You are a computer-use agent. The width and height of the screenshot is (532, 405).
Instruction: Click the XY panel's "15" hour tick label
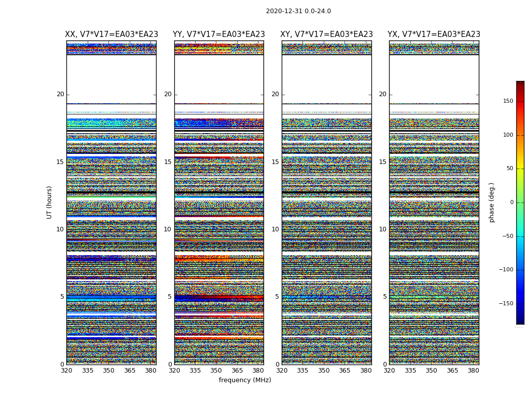pyautogui.click(x=276, y=161)
